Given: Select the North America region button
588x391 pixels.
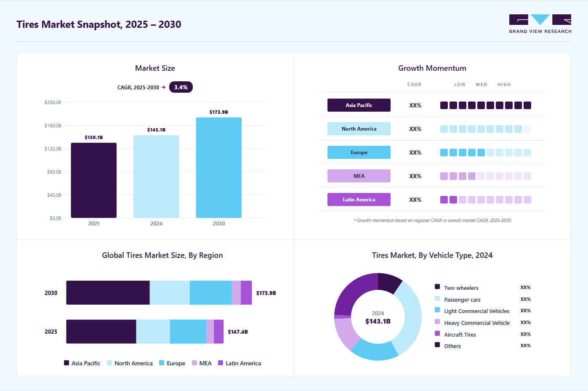Looking at the screenshot, I should point(359,129).
